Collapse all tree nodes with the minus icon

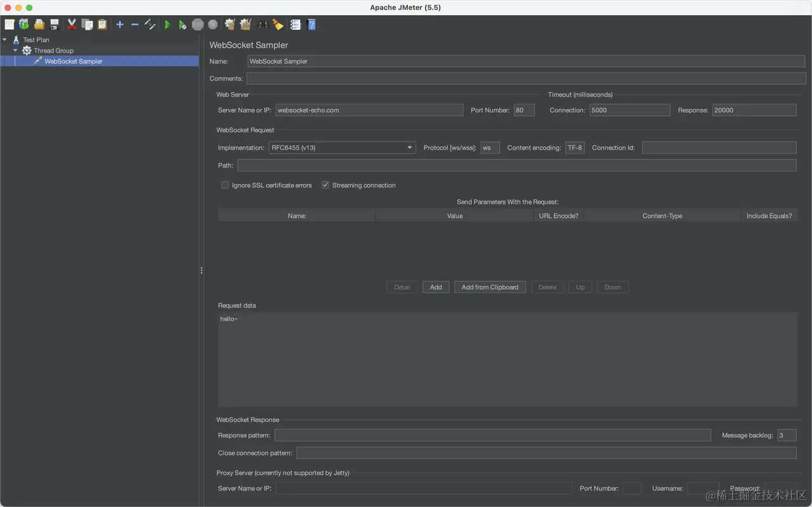[134, 25]
